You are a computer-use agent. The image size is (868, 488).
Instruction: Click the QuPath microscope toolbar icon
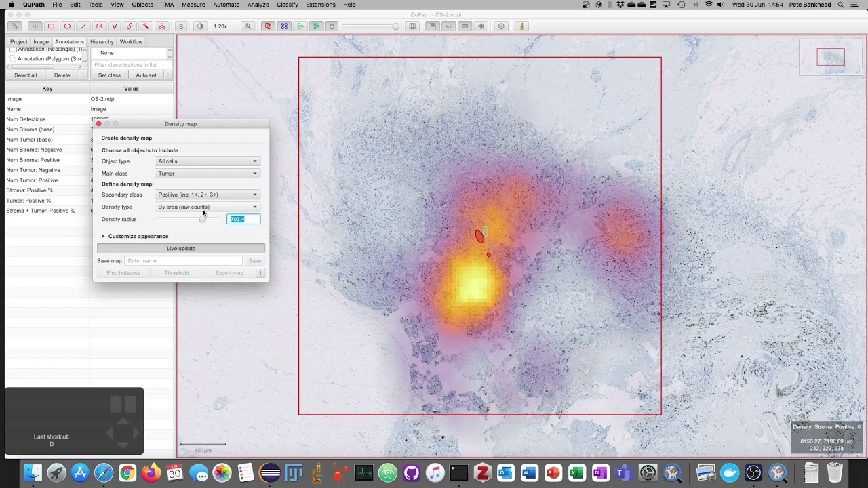click(521, 26)
